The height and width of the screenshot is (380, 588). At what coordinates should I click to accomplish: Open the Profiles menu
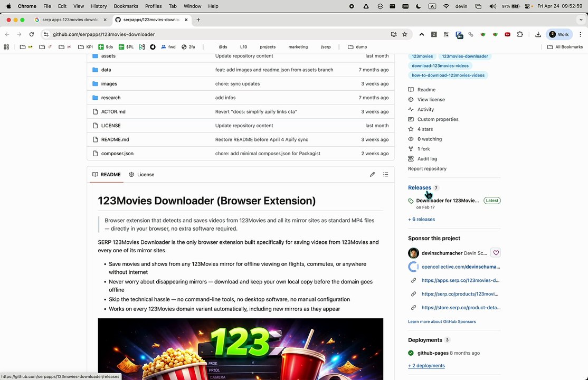tap(154, 6)
